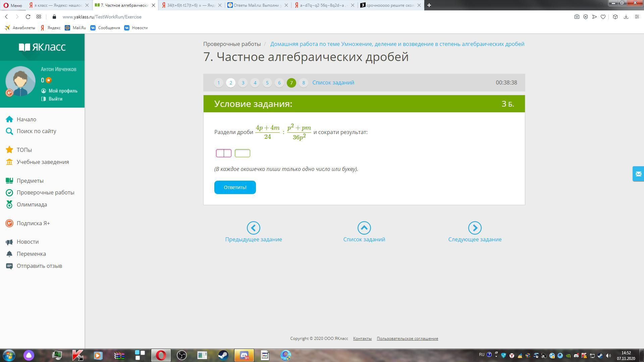Screen dimensions: 644x362
Task: Go to task number 2
Action: pos(231,83)
